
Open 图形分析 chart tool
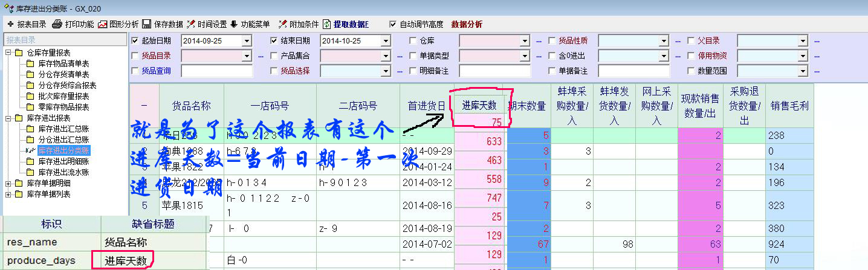102,24
